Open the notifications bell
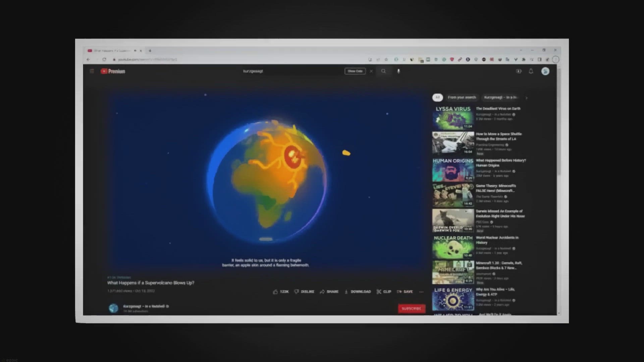This screenshot has width=644, height=362. point(531,71)
